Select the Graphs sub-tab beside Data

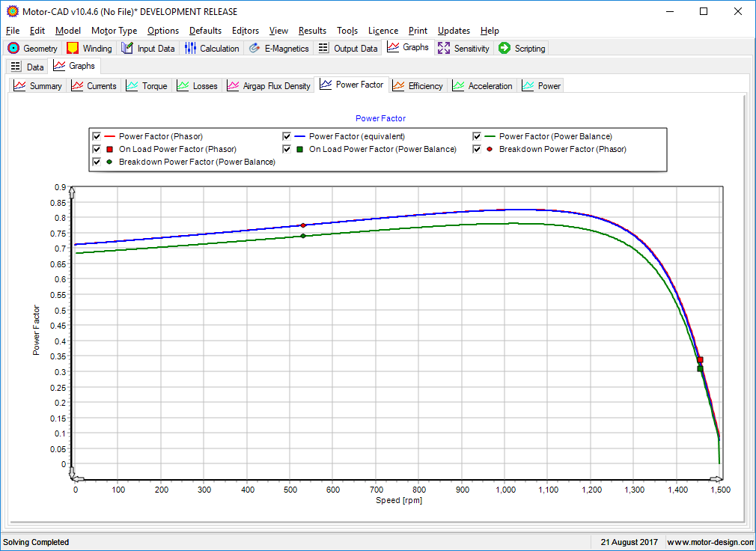pyautogui.click(x=74, y=66)
